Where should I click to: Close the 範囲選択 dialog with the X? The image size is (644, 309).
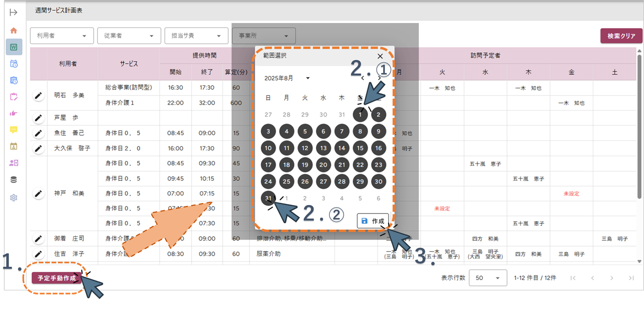coord(380,56)
